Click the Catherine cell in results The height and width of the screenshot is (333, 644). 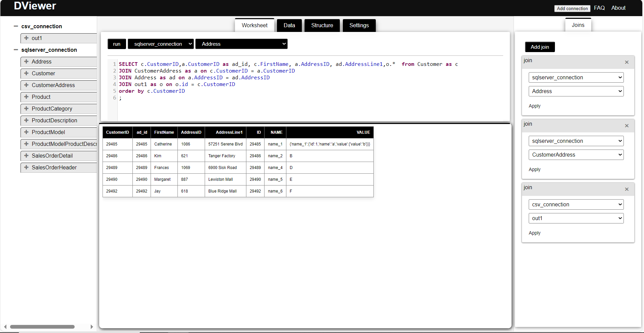(x=164, y=144)
